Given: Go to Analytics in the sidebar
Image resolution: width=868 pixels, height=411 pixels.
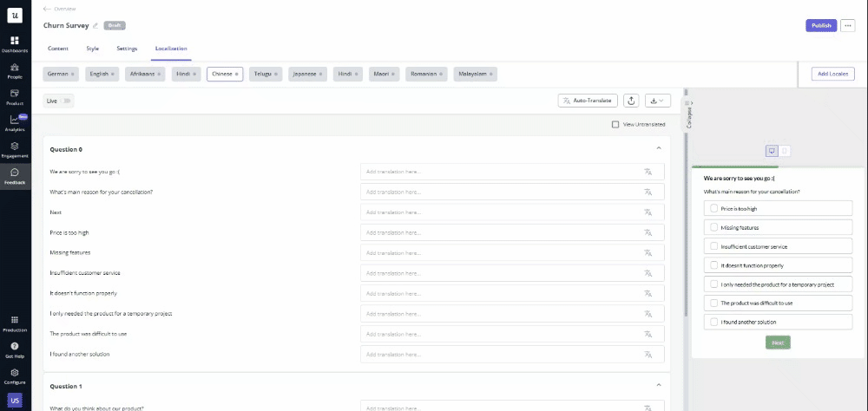Looking at the screenshot, I should [x=14, y=123].
